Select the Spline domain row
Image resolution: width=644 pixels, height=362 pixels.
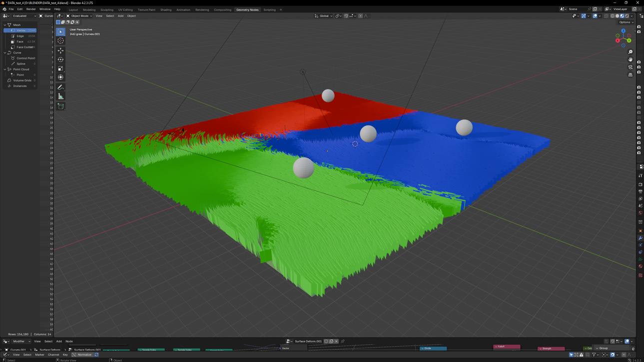coord(20,64)
